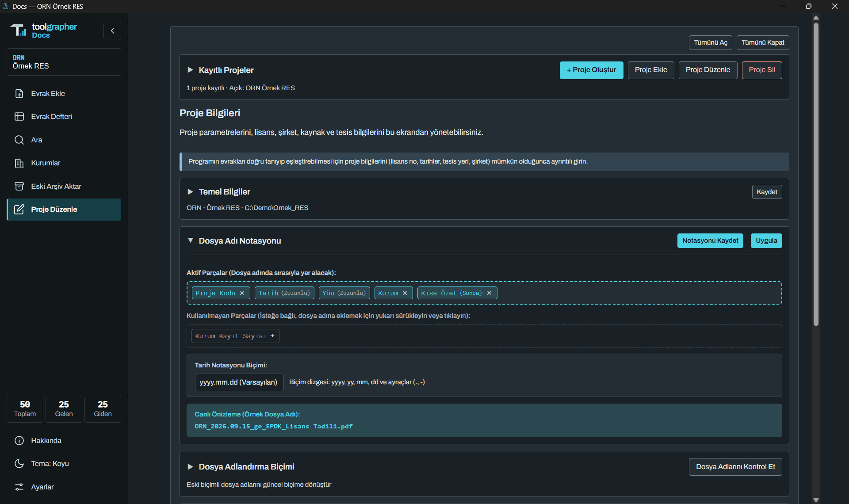Click the Ayarlar sliders icon
849x504 pixels.
tap(19, 487)
